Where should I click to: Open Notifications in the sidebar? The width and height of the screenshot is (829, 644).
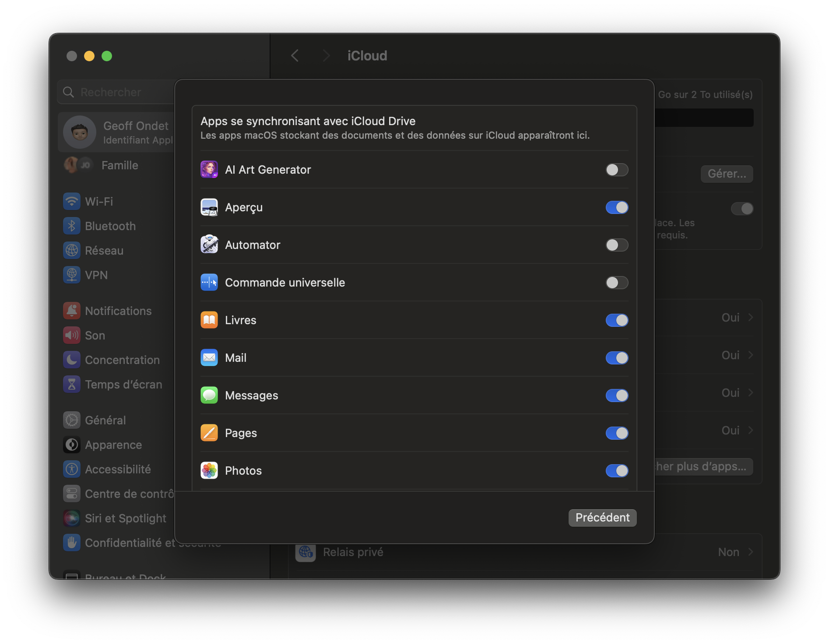[118, 311]
